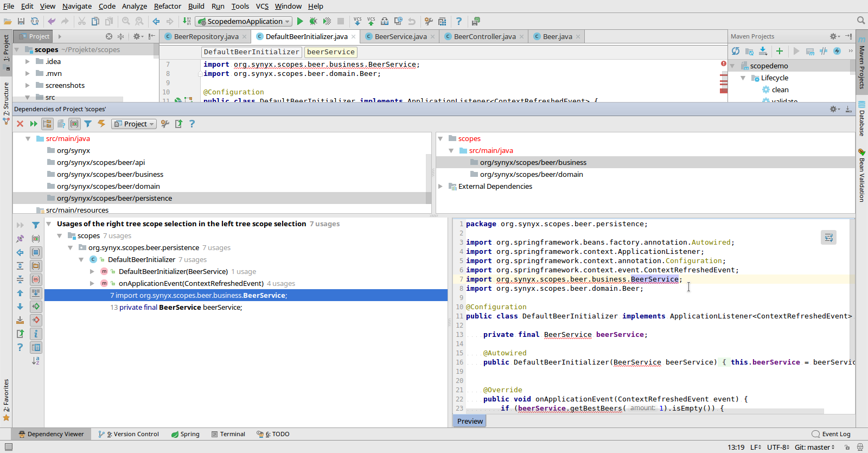Open the Project scope dropdown in the Dependencies toolbar
Image resolution: width=868 pixels, height=453 pixels.
134,124
